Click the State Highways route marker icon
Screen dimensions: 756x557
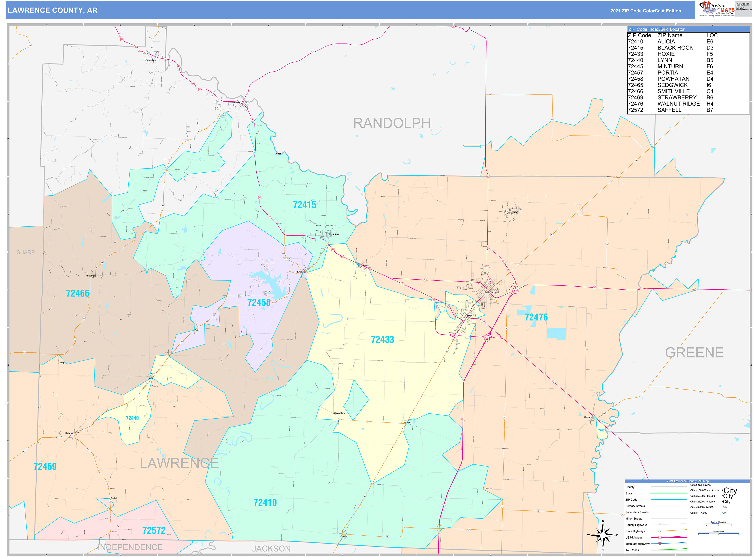point(660,531)
